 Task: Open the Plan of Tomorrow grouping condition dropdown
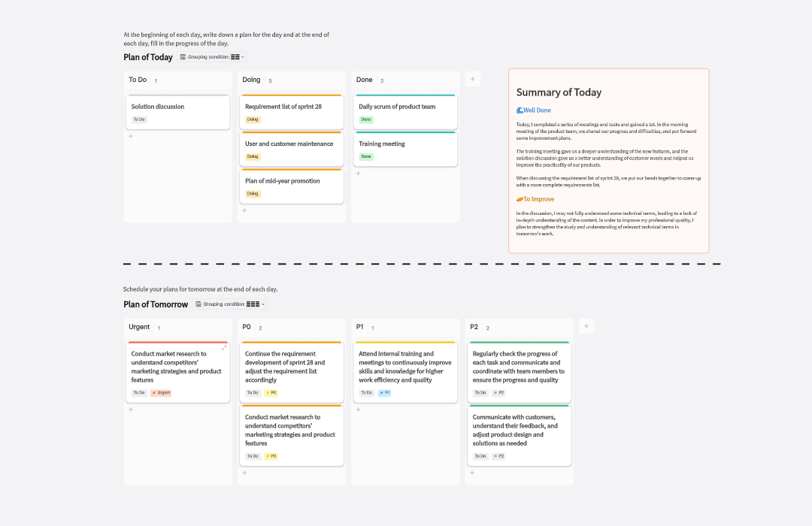[x=229, y=304]
